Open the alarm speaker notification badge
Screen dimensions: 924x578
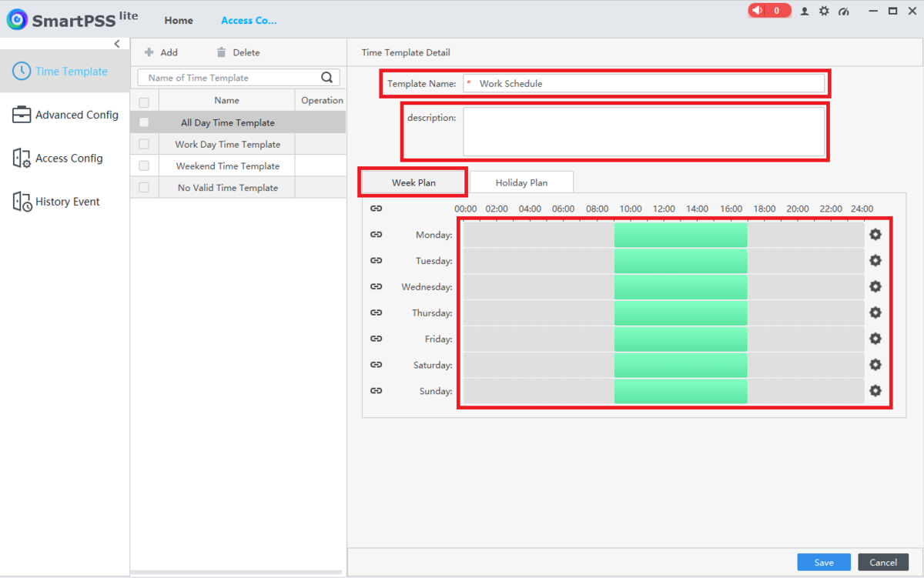coord(769,11)
